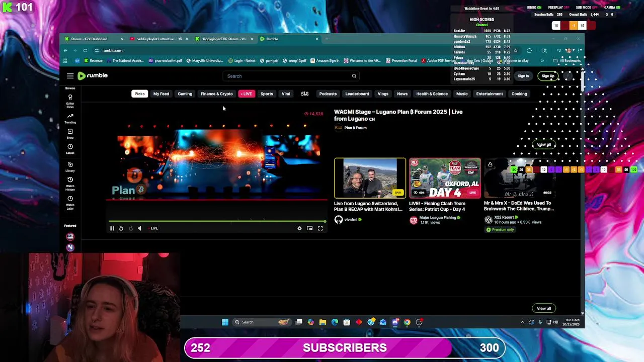The height and width of the screenshot is (362, 644).
Task: Select the My Feed tab
Action: pos(161,94)
